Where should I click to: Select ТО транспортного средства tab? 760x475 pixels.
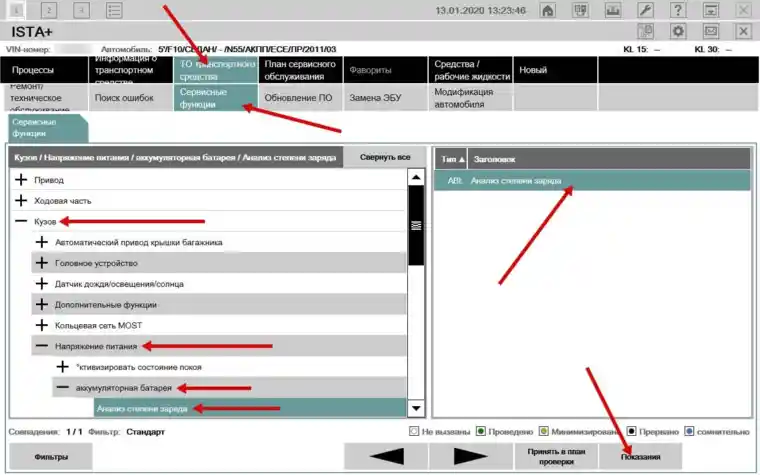(x=216, y=70)
